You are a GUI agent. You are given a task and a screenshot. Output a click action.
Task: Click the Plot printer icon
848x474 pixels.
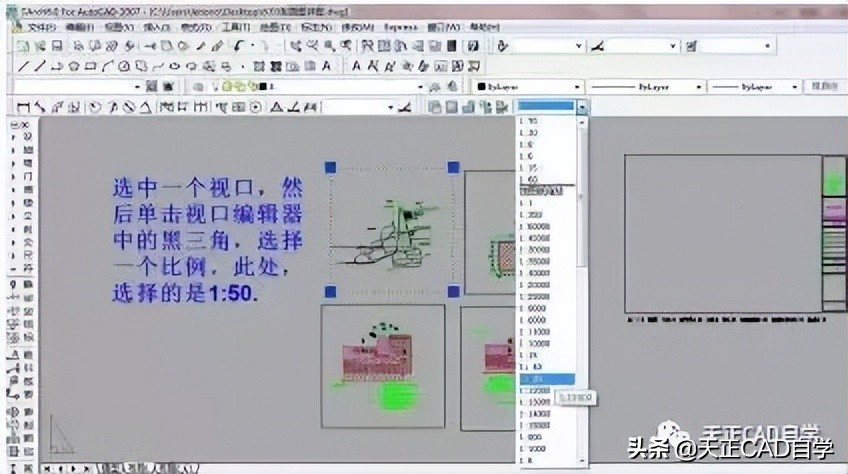[78, 47]
